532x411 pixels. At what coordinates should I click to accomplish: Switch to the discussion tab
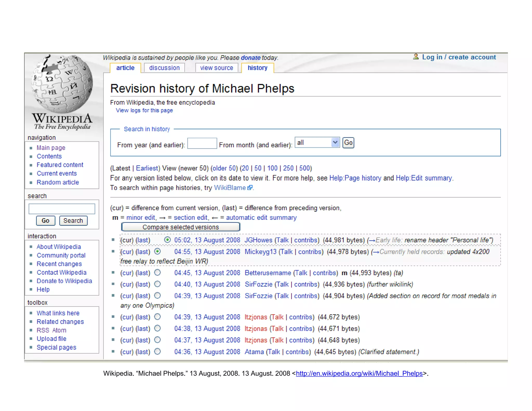[164, 68]
